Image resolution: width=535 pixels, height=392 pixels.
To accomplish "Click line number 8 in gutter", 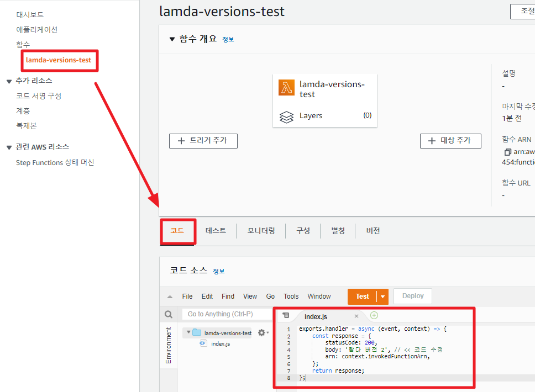I will [x=289, y=378].
